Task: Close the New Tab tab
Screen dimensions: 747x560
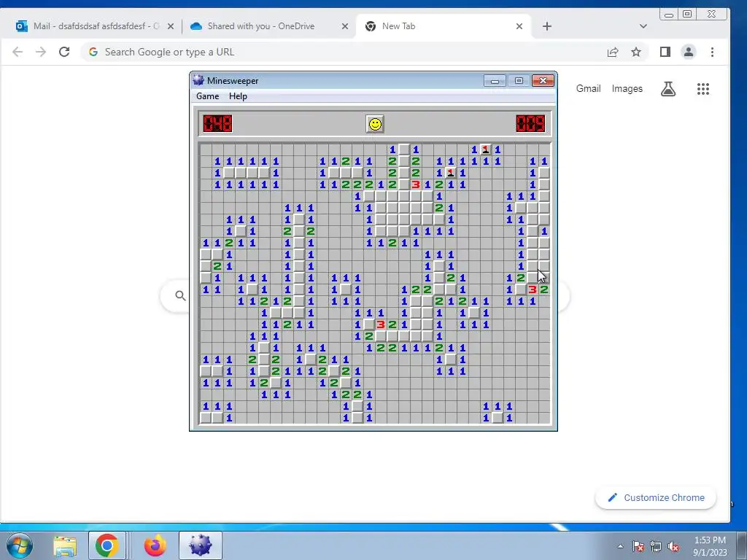Action: click(519, 26)
